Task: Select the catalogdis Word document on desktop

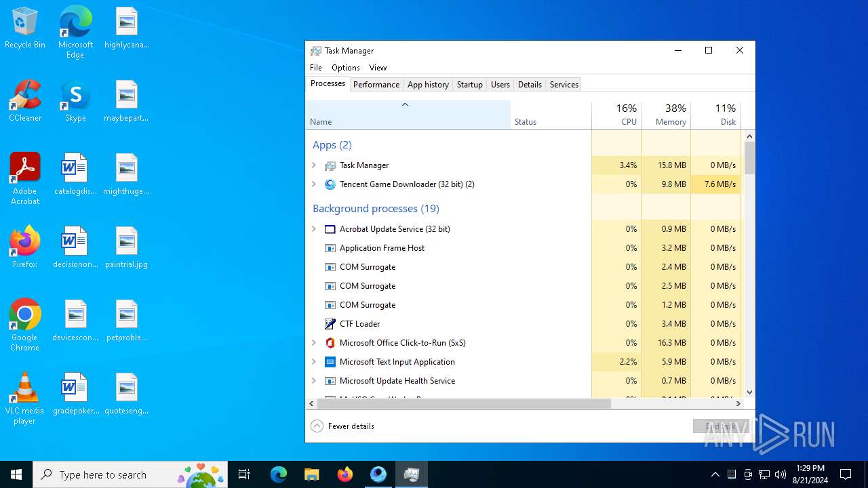Action: coord(75,175)
